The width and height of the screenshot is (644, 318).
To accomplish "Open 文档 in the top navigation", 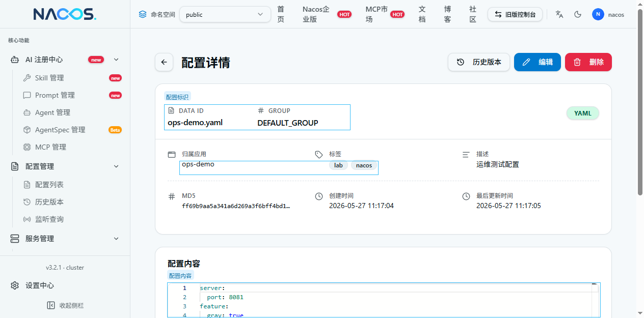I will (422, 14).
